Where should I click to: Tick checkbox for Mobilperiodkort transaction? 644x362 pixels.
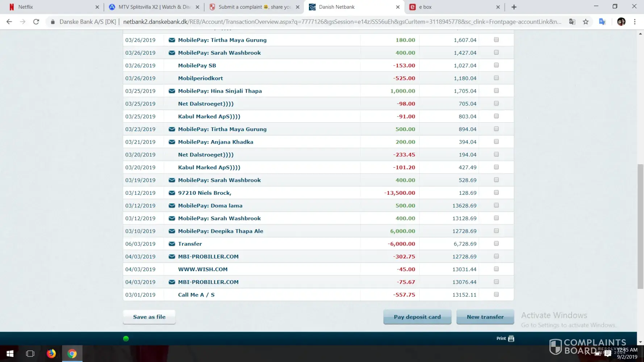coord(496,78)
